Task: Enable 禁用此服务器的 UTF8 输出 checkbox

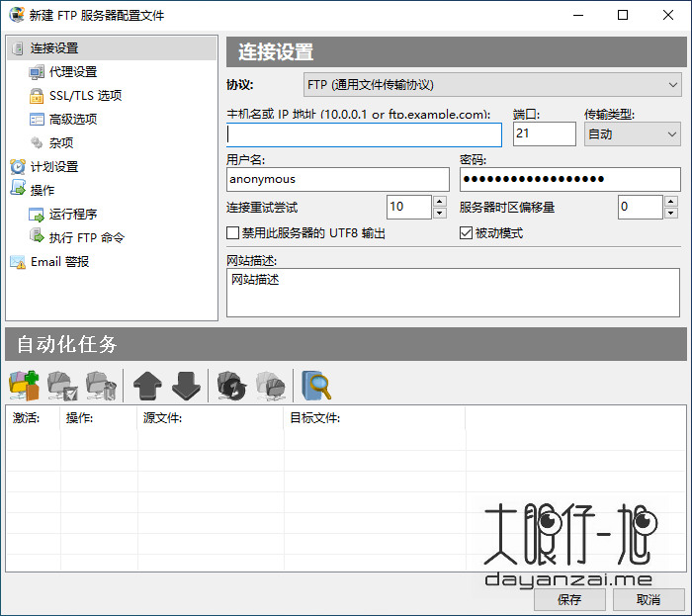Action: (x=232, y=234)
